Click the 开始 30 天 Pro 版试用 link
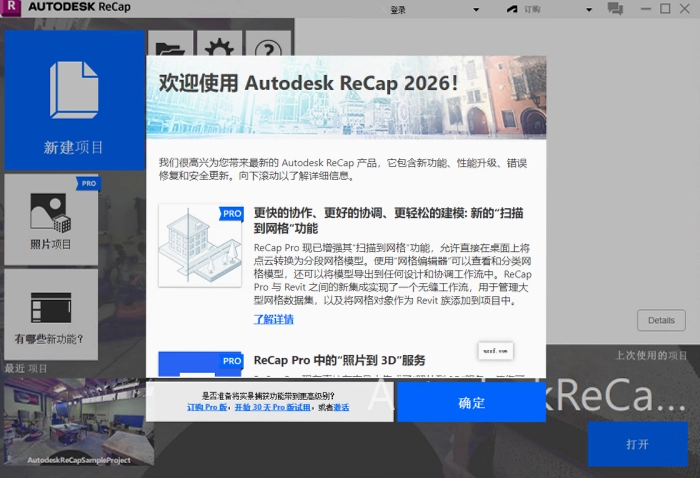This screenshot has height=478, width=700. (272, 407)
